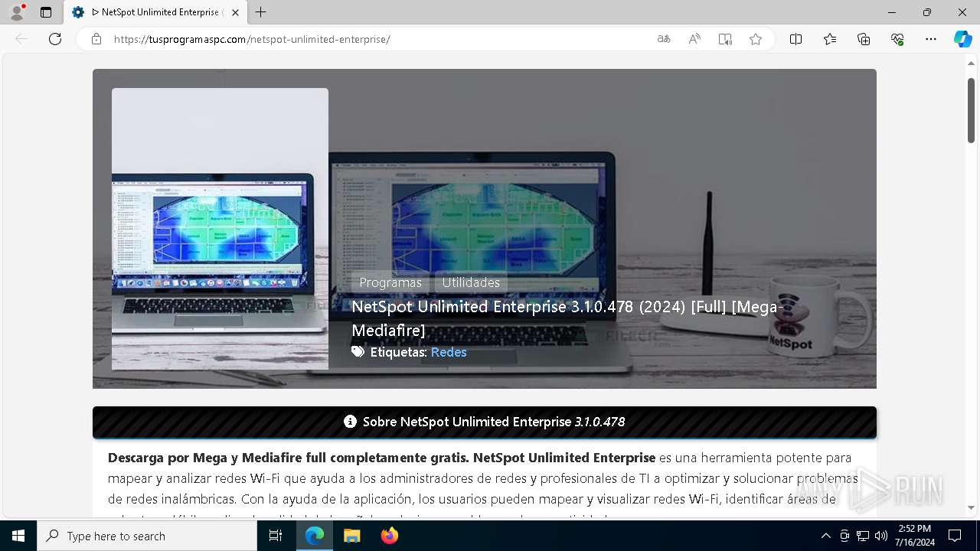Open Microsoft Edge from the taskbar
Image resolution: width=980 pixels, height=551 pixels.
point(315,536)
